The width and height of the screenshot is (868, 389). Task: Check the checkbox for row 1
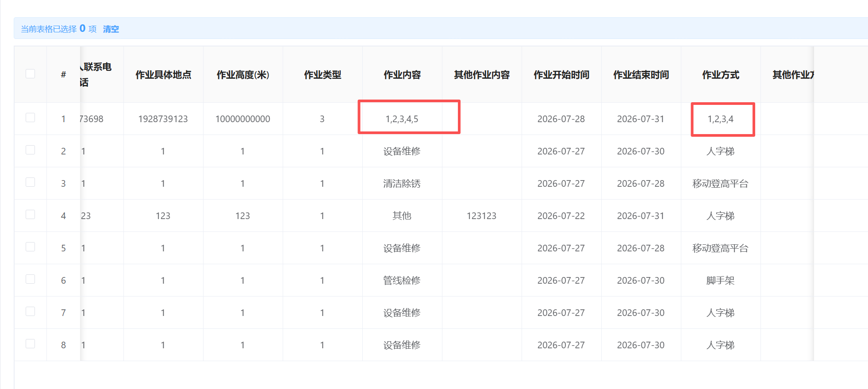(30, 117)
